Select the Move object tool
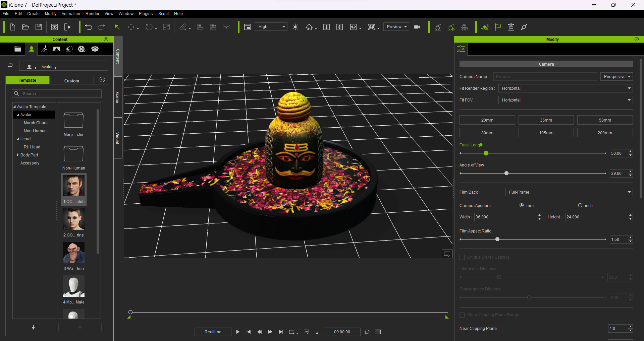Viewport: 644px width, 341px height. [x=131, y=27]
